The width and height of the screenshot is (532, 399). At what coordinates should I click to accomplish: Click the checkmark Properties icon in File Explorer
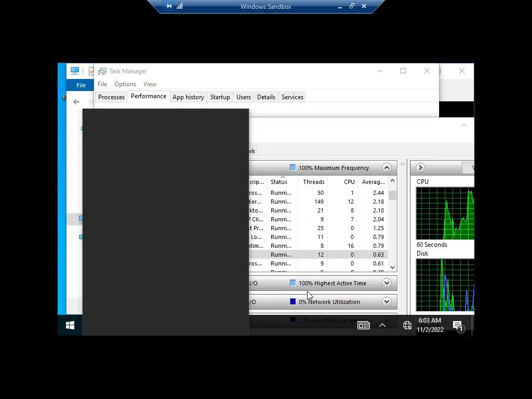(x=91, y=71)
